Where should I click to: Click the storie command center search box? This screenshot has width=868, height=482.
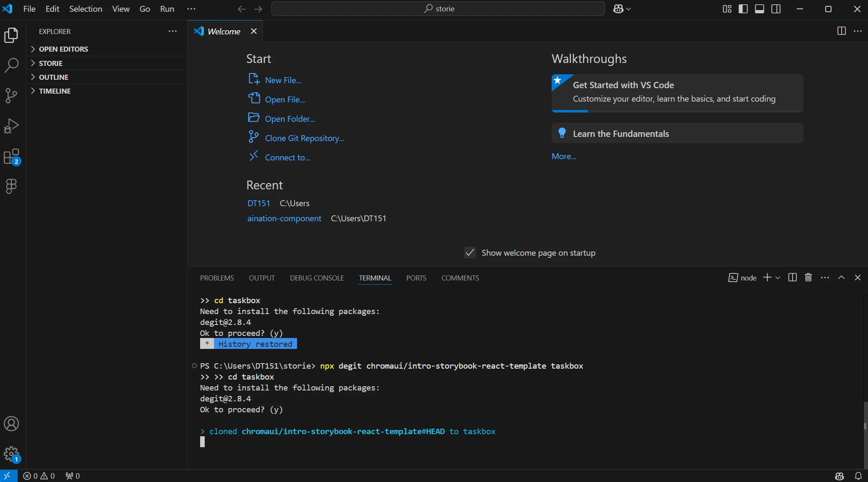[438, 9]
